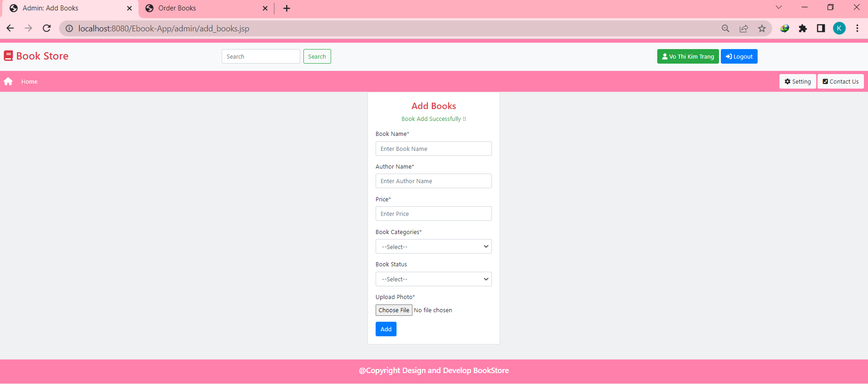Click the Book Name* label

(392, 134)
